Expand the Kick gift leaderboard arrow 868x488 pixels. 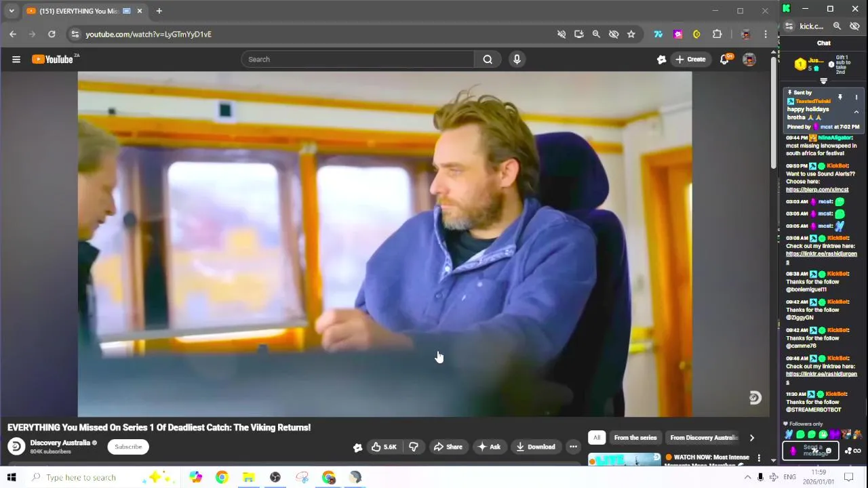(x=823, y=81)
